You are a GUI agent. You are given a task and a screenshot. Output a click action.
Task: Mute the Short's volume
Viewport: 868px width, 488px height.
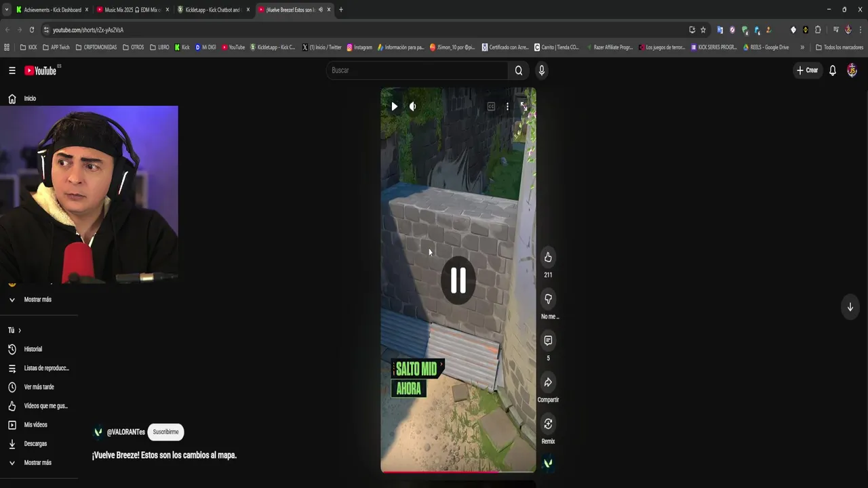pos(412,106)
